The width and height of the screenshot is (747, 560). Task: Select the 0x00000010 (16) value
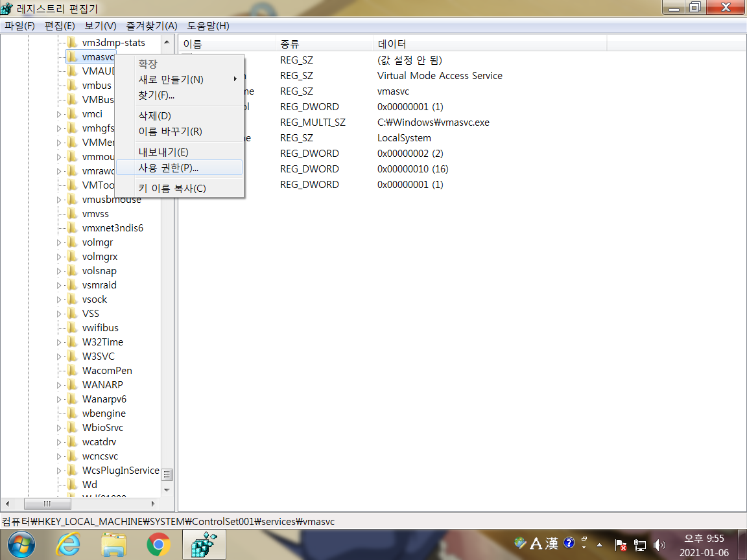pos(412,169)
